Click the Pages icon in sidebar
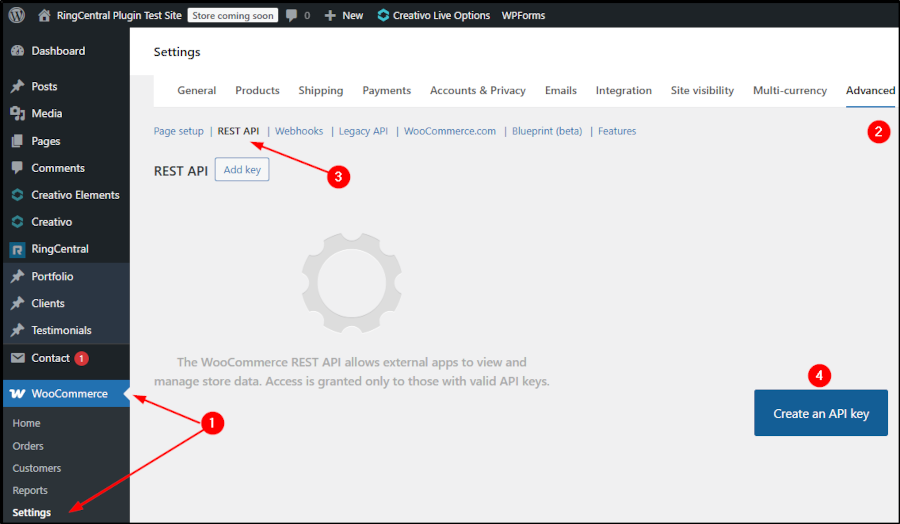 [x=17, y=141]
